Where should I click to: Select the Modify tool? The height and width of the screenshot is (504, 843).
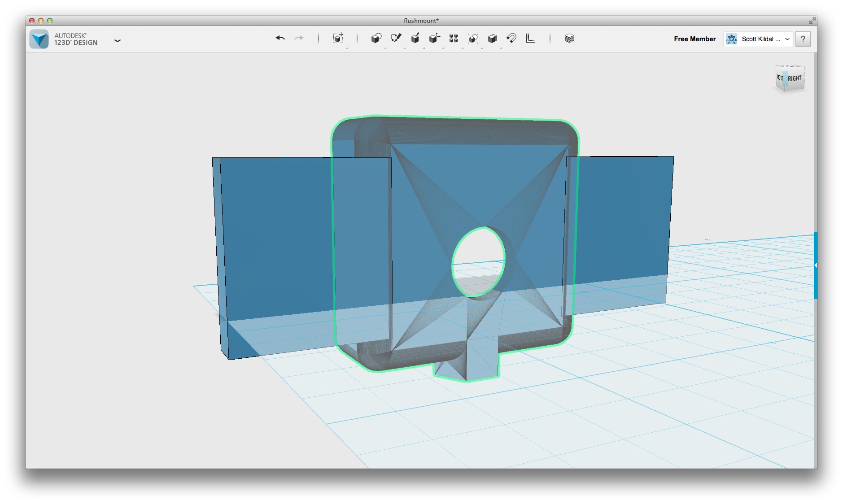pyautogui.click(x=434, y=39)
